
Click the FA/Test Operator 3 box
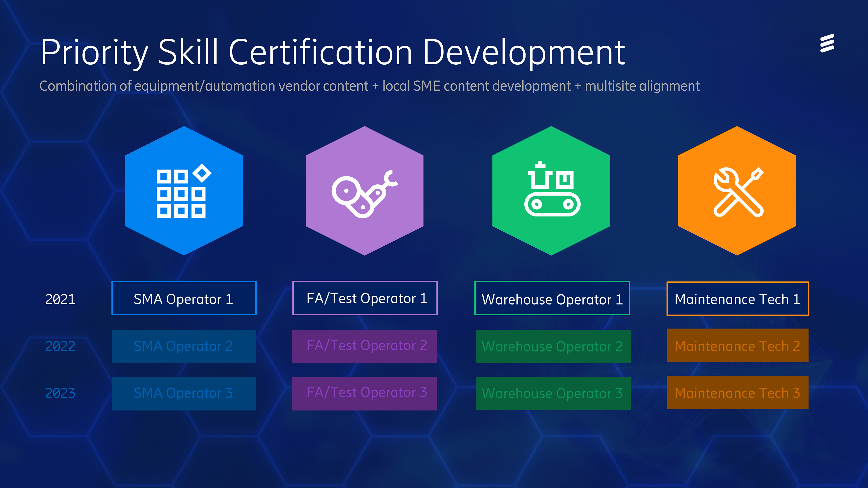point(364,394)
